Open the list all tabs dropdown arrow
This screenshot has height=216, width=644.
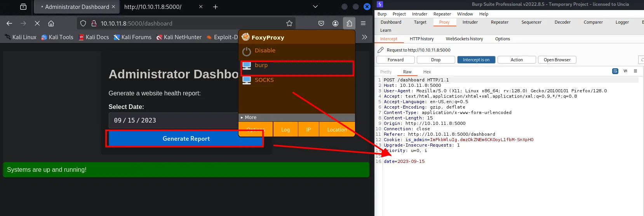coord(315,7)
